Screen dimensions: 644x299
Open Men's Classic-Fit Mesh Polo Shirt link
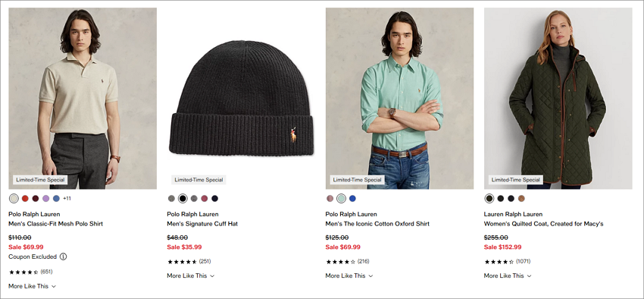coord(56,224)
